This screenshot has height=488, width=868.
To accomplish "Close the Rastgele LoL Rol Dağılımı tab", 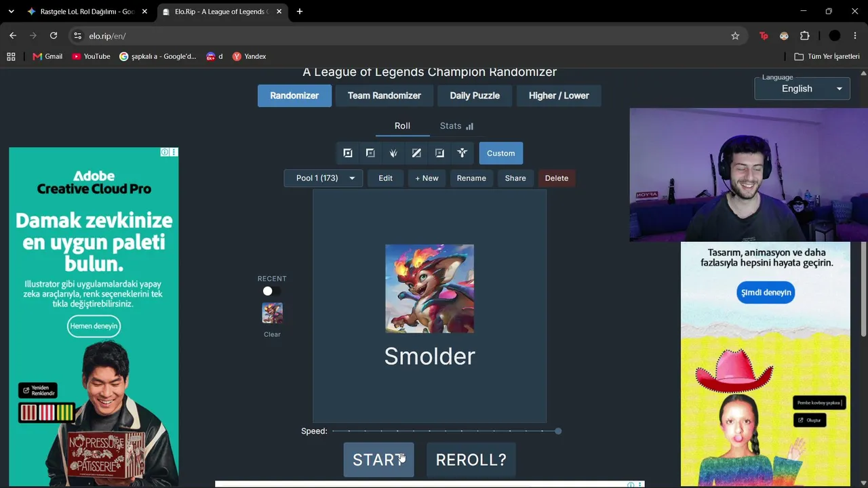I will point(144,12).
